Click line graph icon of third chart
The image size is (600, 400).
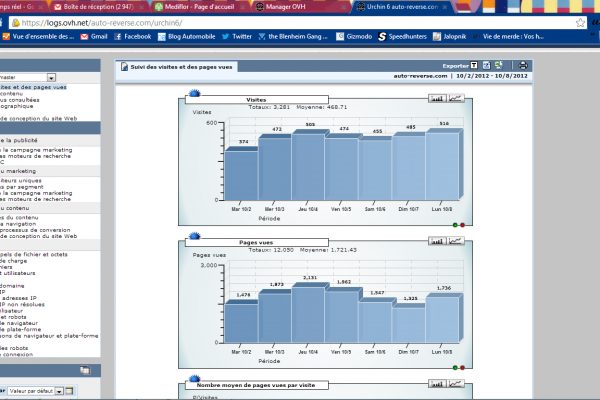pyautogui.click(x=456, y=383)
